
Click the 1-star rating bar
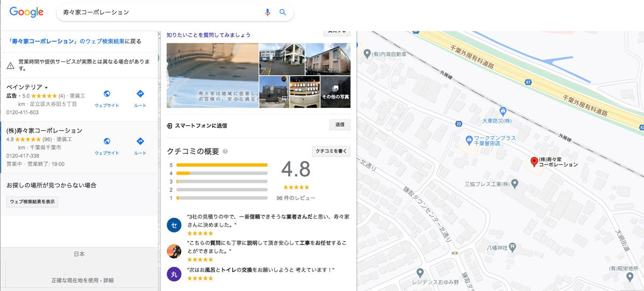pyautogui.click(x=222, y=198)
